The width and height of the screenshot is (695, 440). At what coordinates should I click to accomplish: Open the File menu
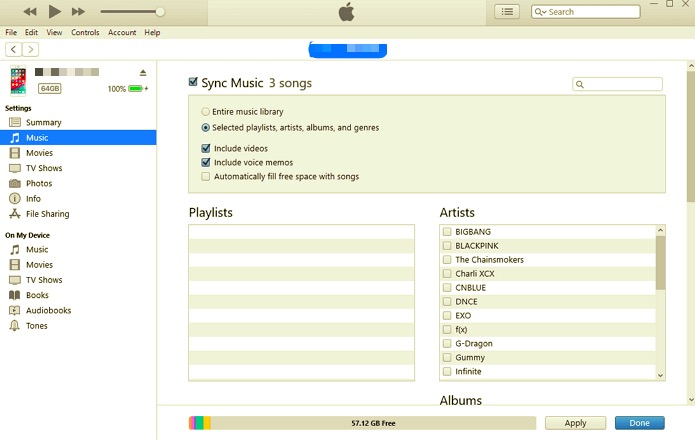coord(11,32)
